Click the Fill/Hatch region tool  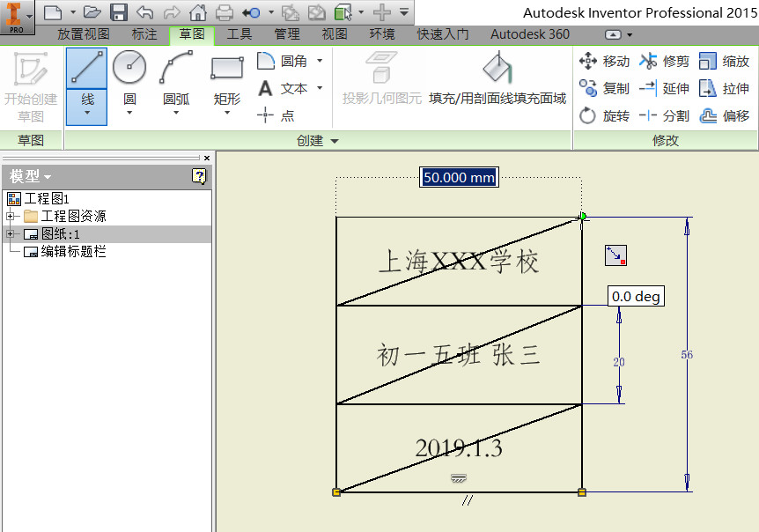pos(497,78)
